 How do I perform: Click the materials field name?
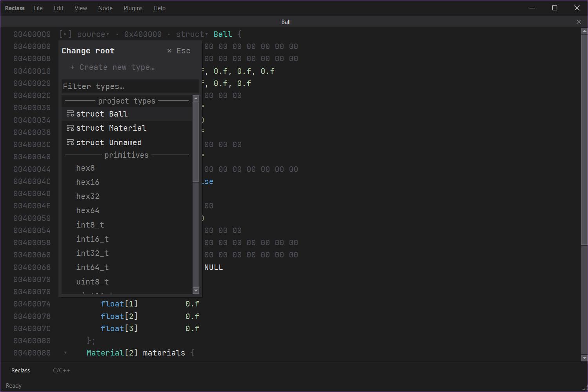(x=164, y=353)
